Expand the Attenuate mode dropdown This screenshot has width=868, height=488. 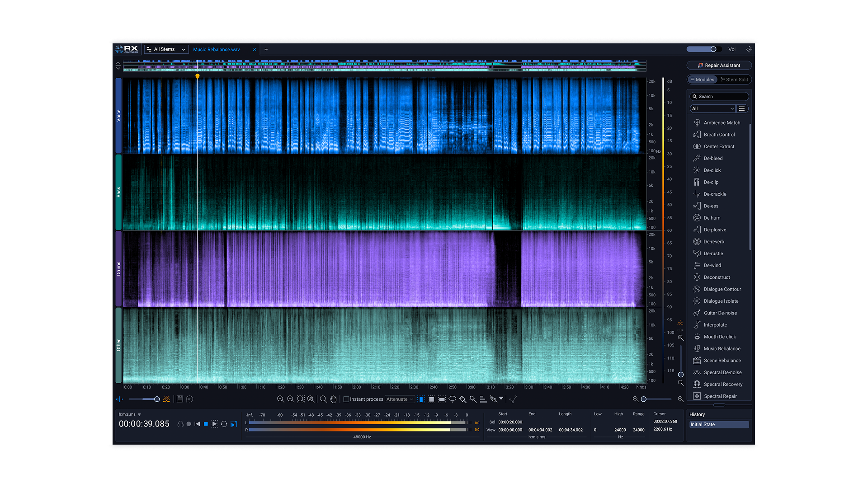[x=400, y=399]
